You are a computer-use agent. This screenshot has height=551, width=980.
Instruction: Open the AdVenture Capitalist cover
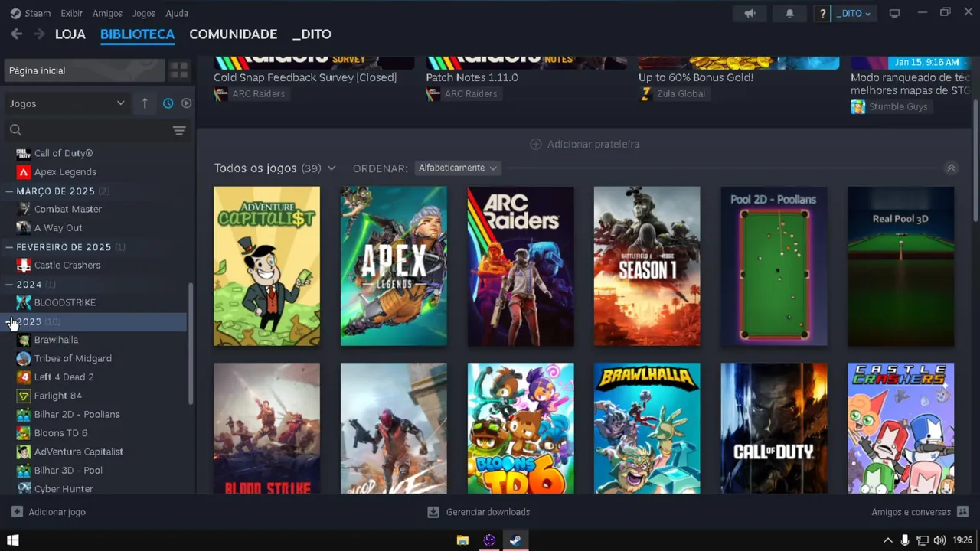(x=266, y=266)
